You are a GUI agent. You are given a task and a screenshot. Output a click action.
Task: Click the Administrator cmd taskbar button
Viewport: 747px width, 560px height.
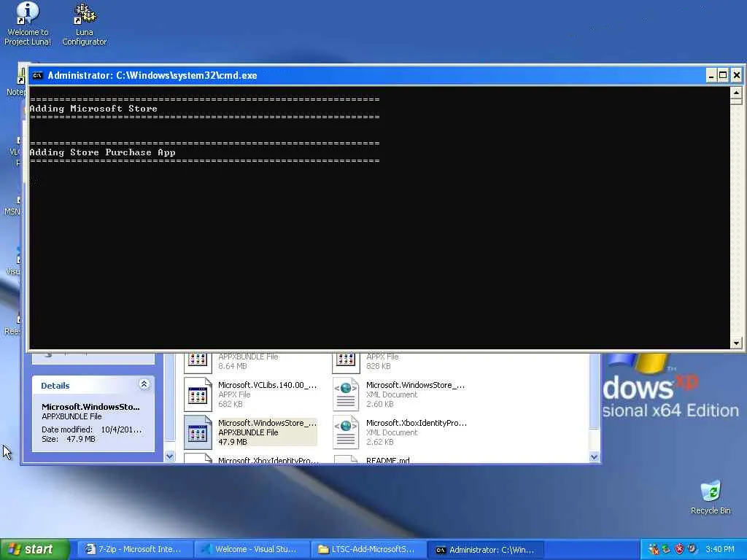pos(485,550)
